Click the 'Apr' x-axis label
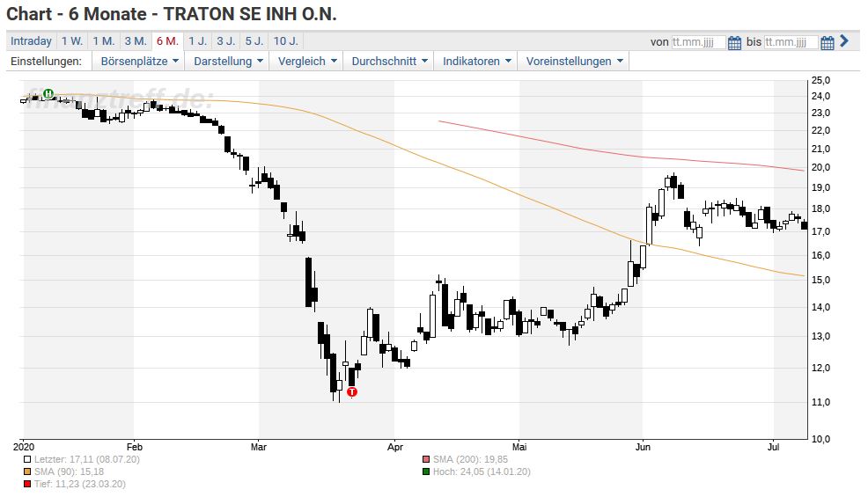This screenshot has width=868, height=497. pyautogui.click(x=394, y=447)
